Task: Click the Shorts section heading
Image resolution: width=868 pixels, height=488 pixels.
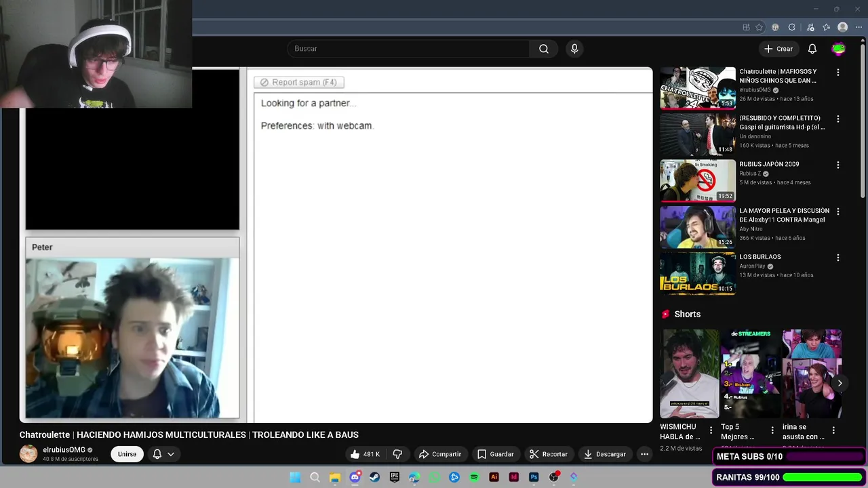Action: tap(687, 314)
